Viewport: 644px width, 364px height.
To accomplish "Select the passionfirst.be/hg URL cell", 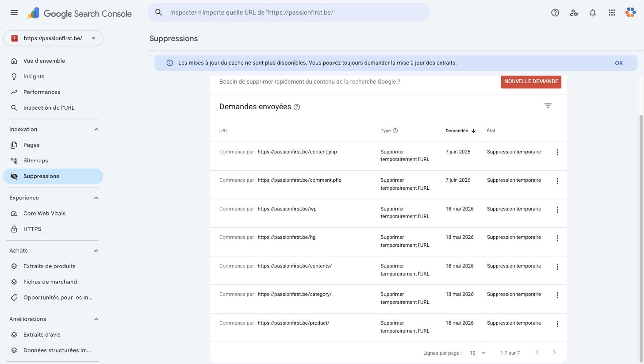I will click(x=268, y=237).
